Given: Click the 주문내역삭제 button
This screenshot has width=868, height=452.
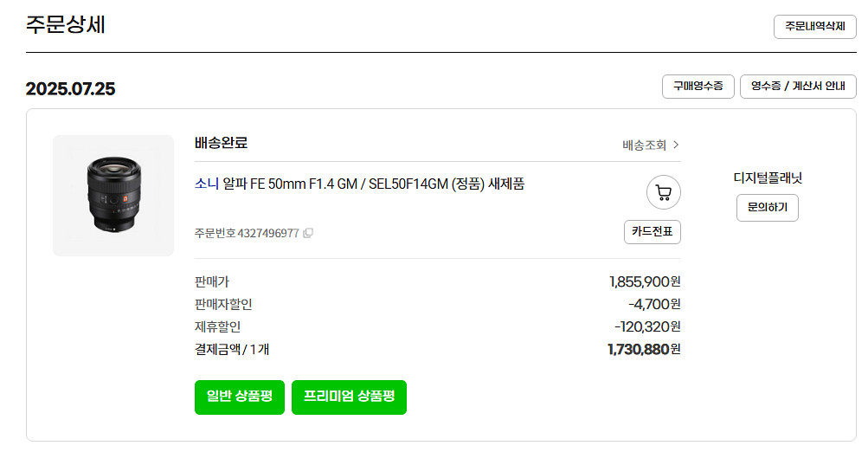Looking at the screenshot, I should pyautogui.click(x=814, y=27).
